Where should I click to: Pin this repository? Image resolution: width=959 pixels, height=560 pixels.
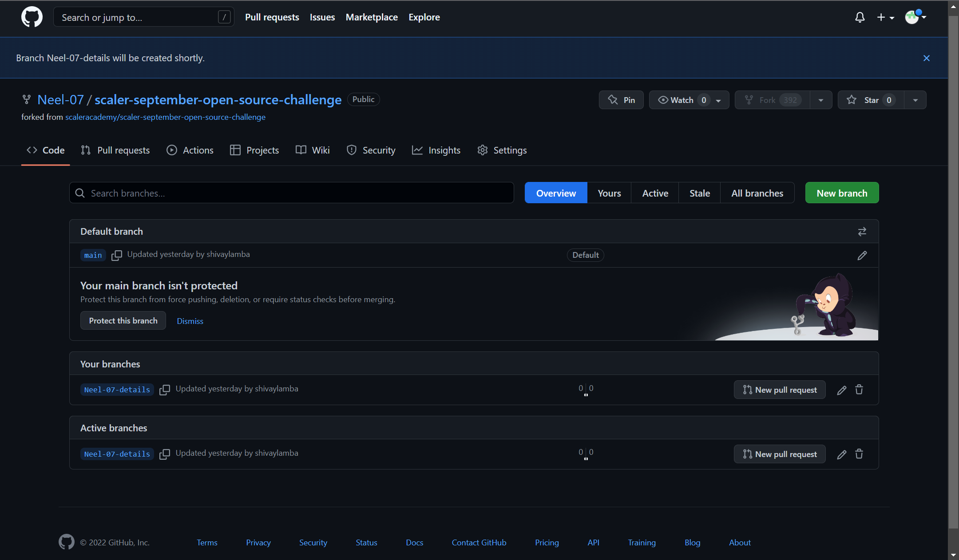[x=621, y=99]
